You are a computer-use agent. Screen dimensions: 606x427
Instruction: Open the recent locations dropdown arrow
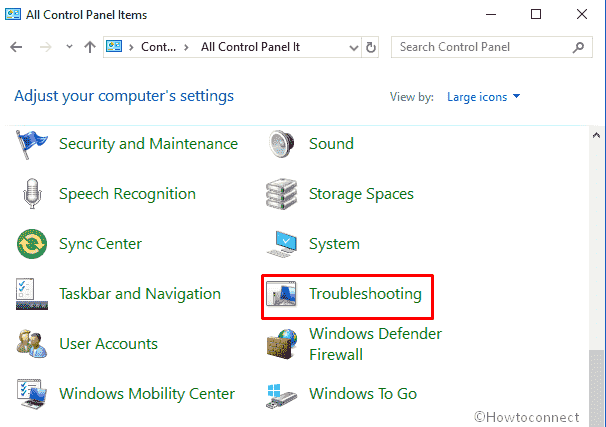[69, 47]
